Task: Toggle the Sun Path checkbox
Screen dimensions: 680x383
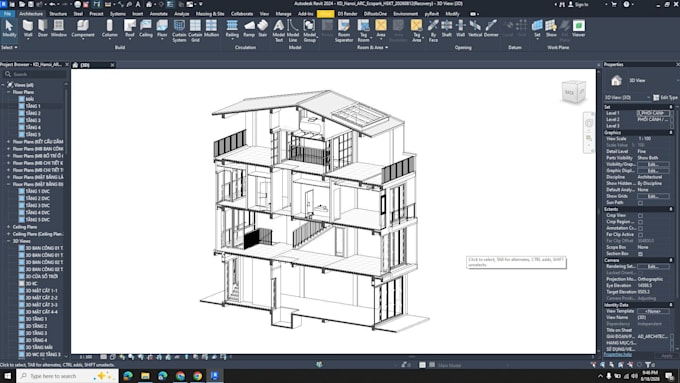Action: [x=641, y=203]
